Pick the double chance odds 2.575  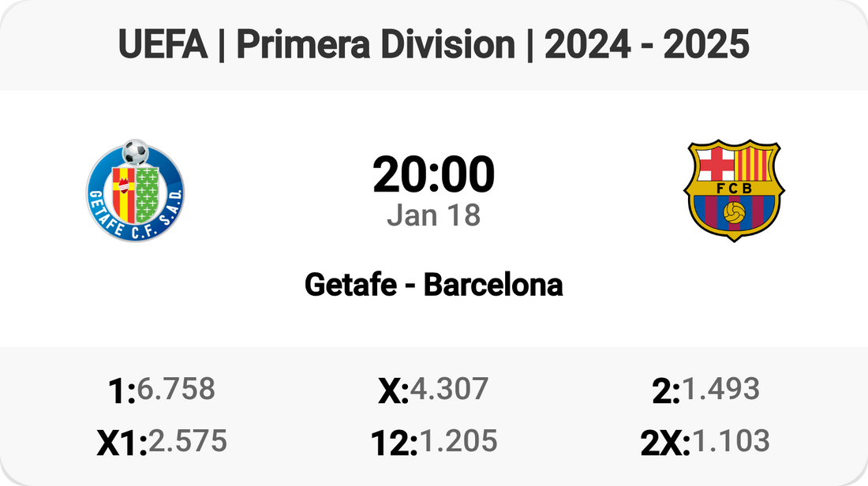188,441
